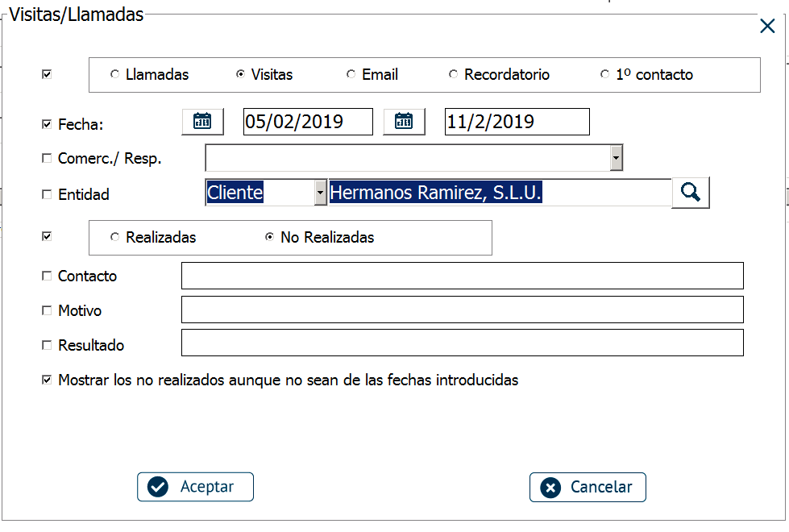Open the Cliente entity type dropdown
The width and height of the screenshot is (789, 532).
click(320, 193)
